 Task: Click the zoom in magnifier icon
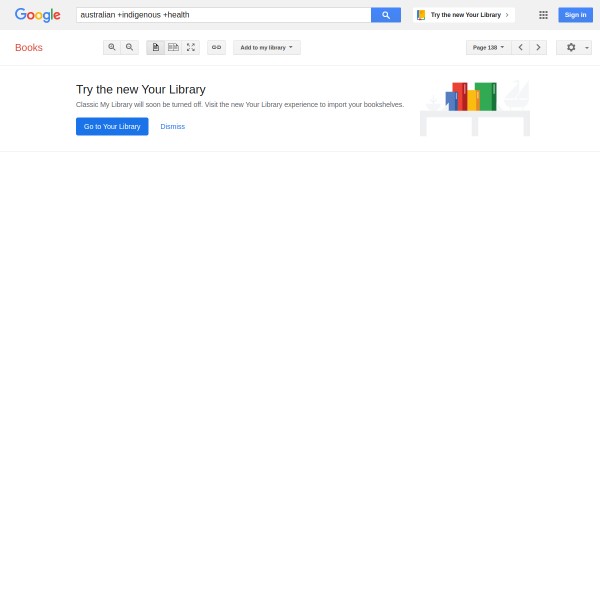coord(112,47)
